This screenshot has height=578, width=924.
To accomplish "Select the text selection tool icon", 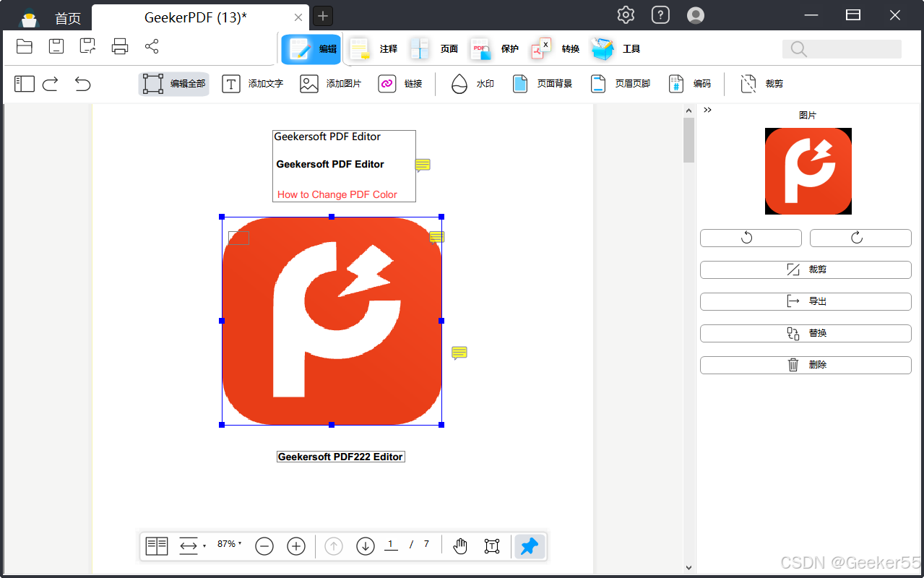I will pos(492,546).
